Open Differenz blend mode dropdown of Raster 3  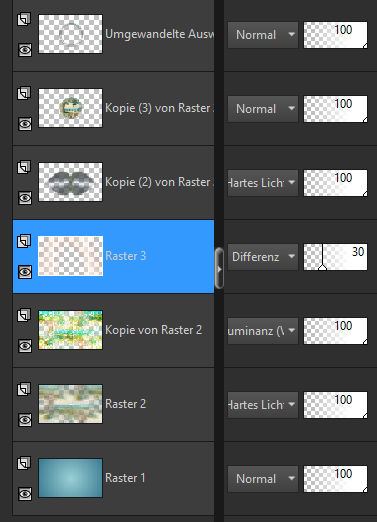pyautogui.click(x=263, y=257)
